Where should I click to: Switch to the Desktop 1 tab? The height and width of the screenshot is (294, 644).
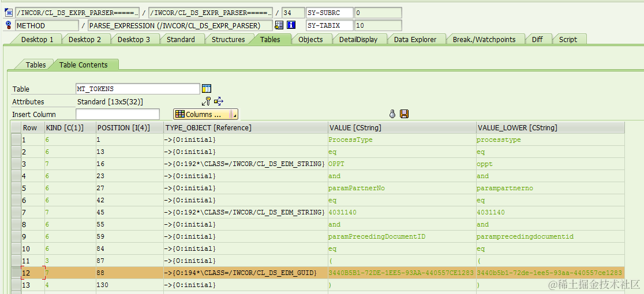(x=37, y=39)
